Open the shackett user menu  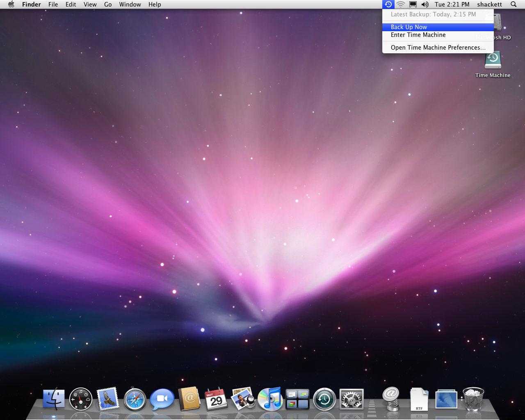coord(489,5)
